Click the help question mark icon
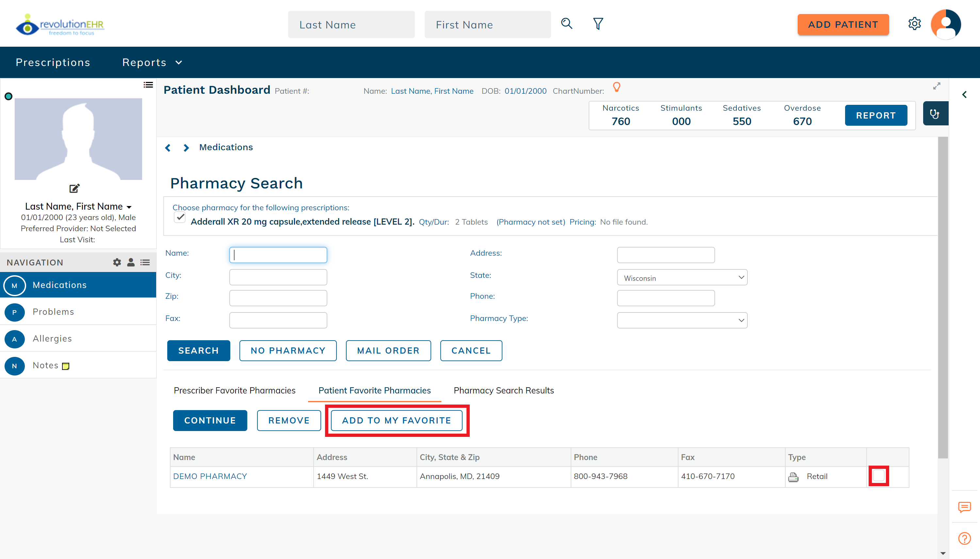Screen dimensions: 980x559 (x=964, y=538)
